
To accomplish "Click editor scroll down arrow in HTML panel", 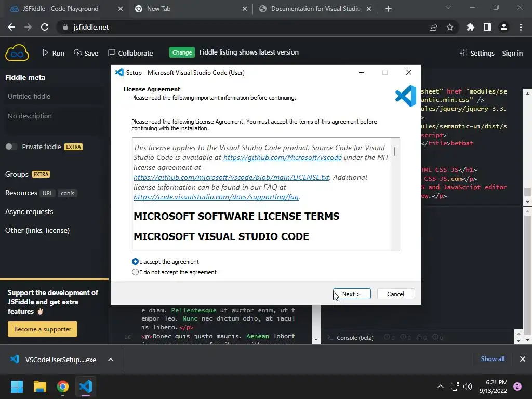I will (x=316, y=340).
